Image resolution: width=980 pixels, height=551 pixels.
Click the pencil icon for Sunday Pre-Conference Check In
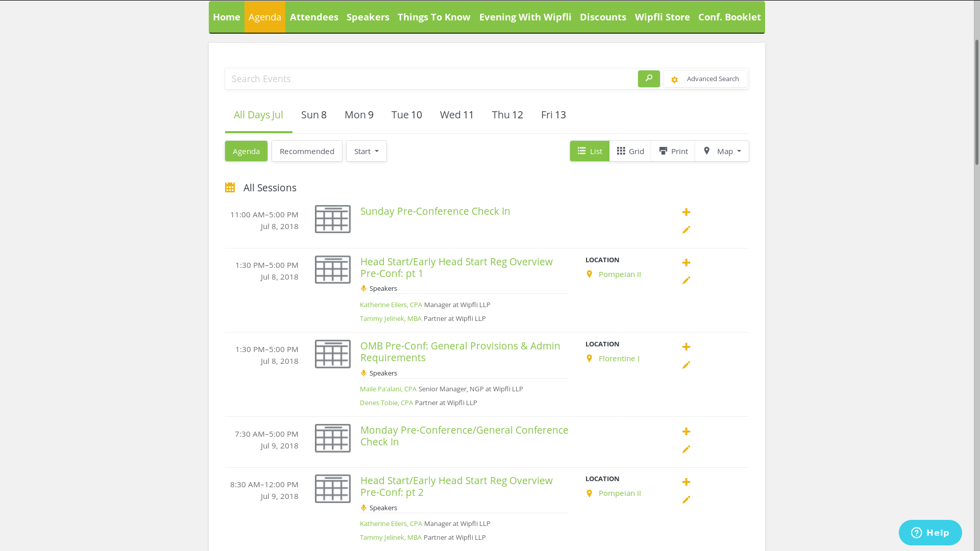tap(687, 230)
